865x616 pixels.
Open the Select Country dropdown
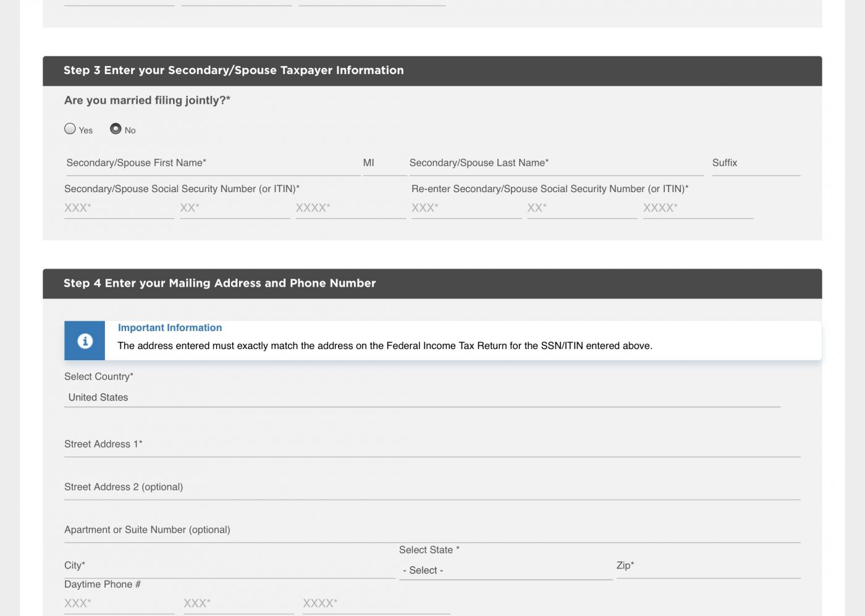(422, 397)
